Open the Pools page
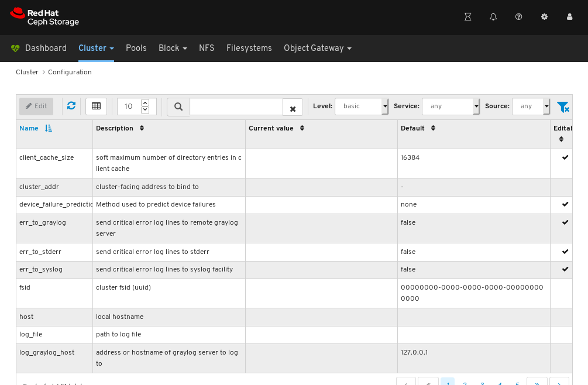588x385 pixels. click(136, 48)
